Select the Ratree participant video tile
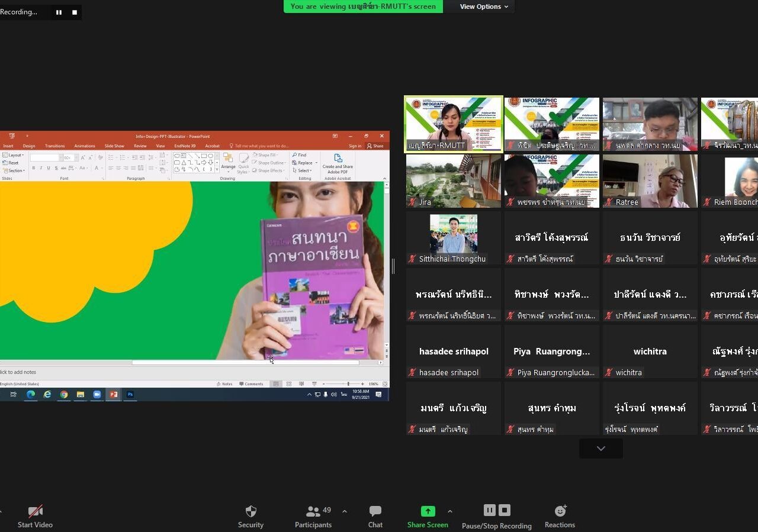This screenshot has height=532, width=758. (x=650, y=181)
